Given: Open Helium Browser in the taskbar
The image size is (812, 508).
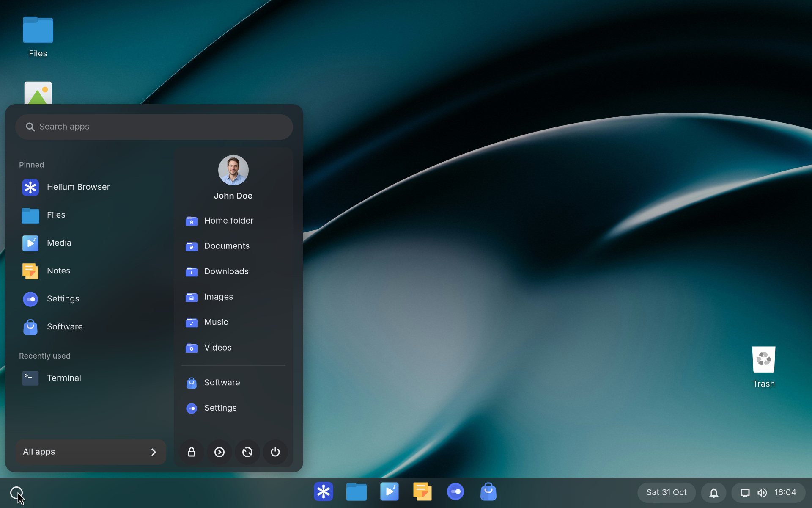Looking at the screenshot, I should click(324, 492).
